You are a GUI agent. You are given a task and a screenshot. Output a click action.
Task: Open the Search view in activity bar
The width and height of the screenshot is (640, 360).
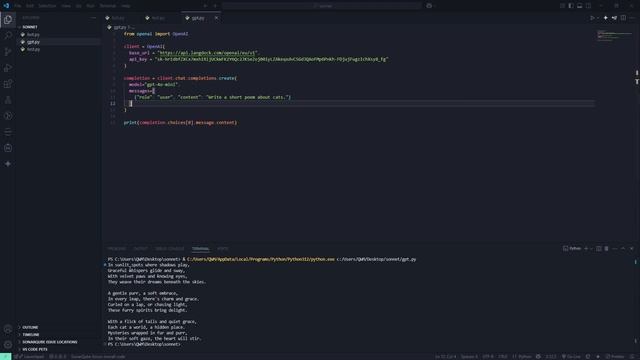point(8,36)
